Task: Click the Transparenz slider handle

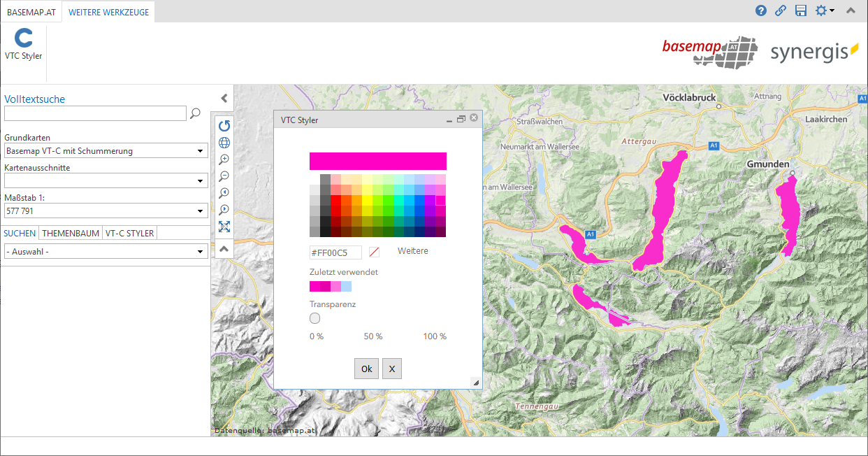Action: click(314, 318)
